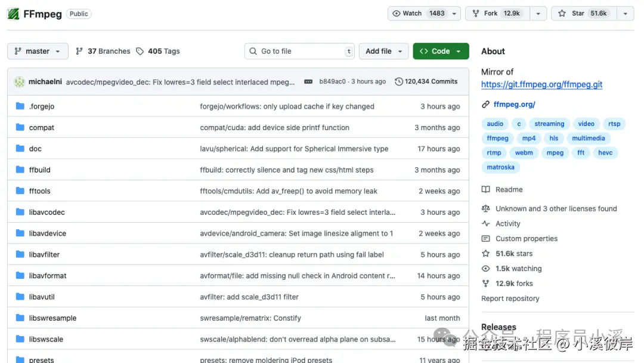Visit the ffmpeg.org/ website link
This screenshot has width=644, height=363.
point(514,104)
